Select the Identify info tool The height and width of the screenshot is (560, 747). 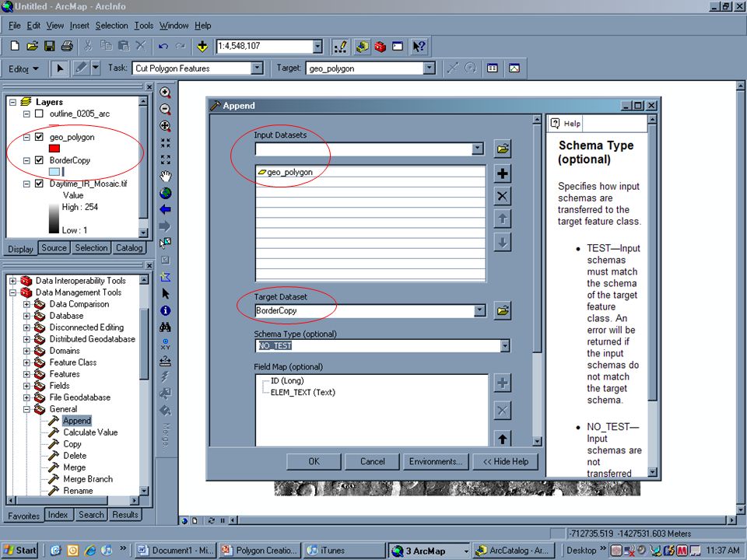[x=165, y=310]
